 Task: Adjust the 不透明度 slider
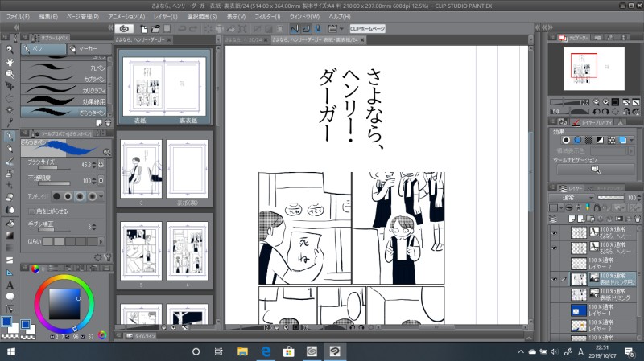[x=54, y=183]
